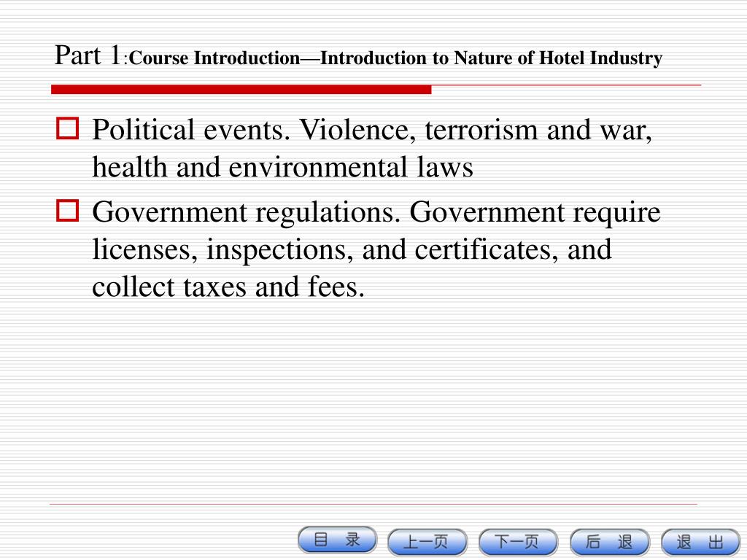Click 'Government regulations' bullet text
The image size is (747, 560).
(247, 212)
